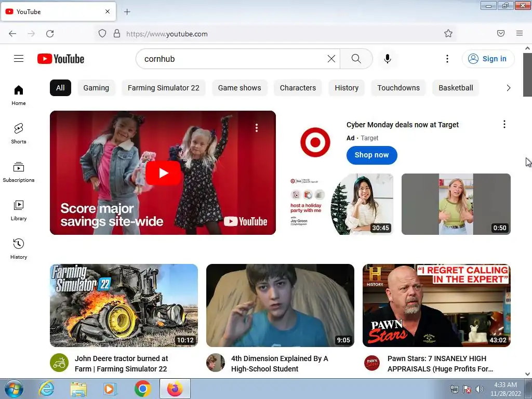
Task: Play the Target ad video
Action: pyautogui.click(x=163, y=172)
